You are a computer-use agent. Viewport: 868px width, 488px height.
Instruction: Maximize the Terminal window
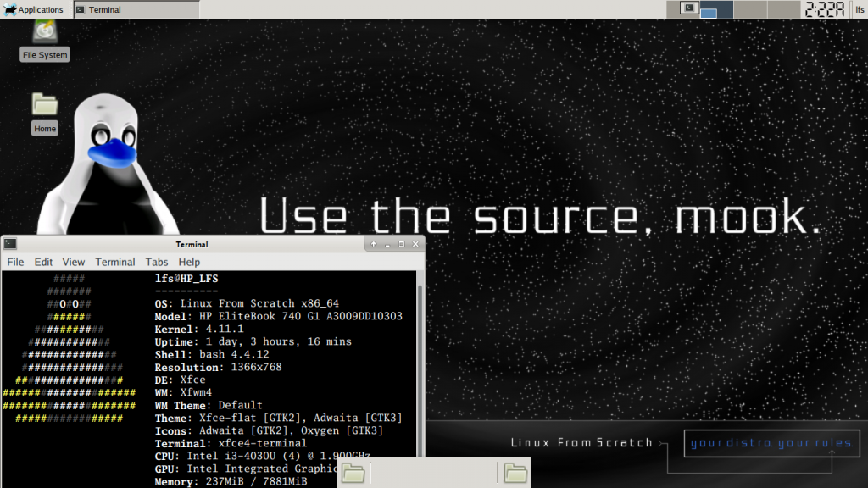point(402,244)
